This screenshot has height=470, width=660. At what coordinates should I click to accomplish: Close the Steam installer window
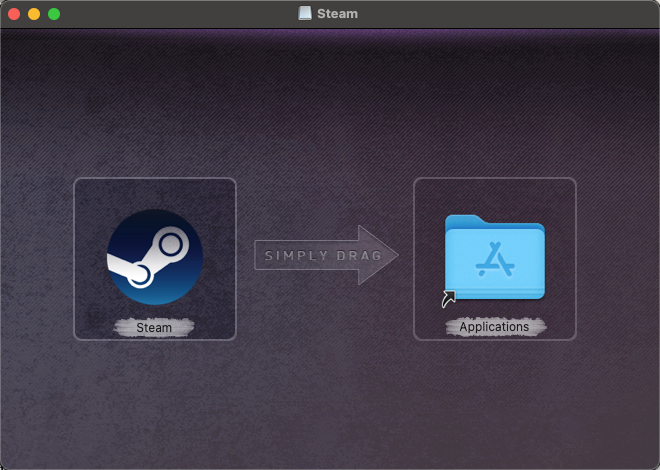coord(14,14)
